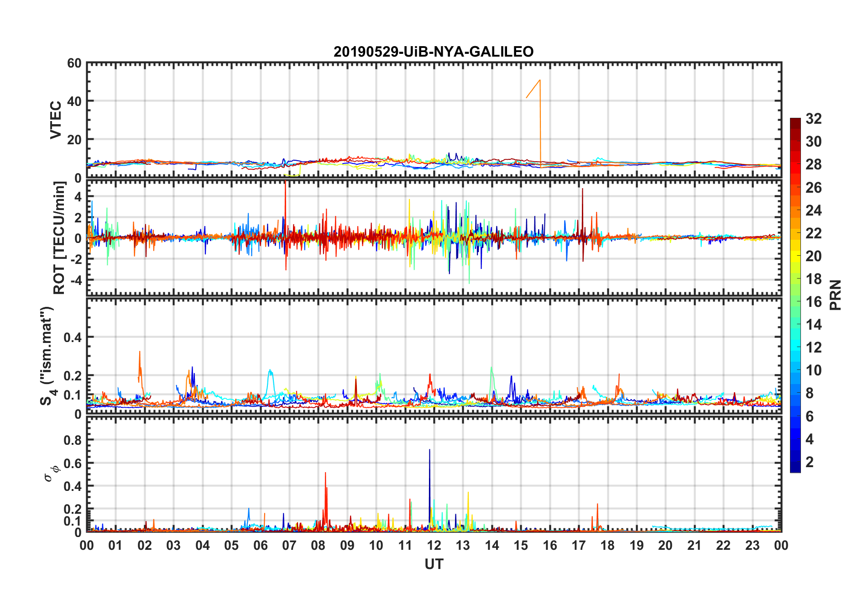Select the UT x-axis label
This screenshot has height=590, width=868.
pyautogui.click(x=434, y=564)
